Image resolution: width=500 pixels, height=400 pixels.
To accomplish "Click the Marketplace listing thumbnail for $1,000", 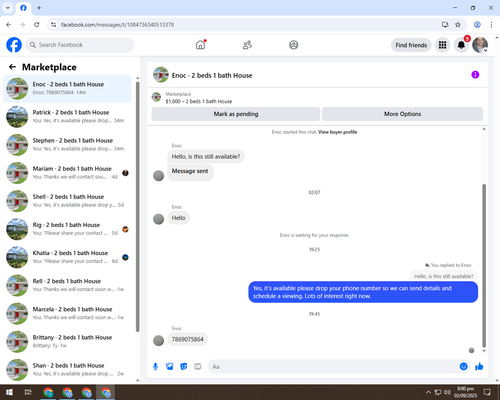I will [x=156, y=97].
